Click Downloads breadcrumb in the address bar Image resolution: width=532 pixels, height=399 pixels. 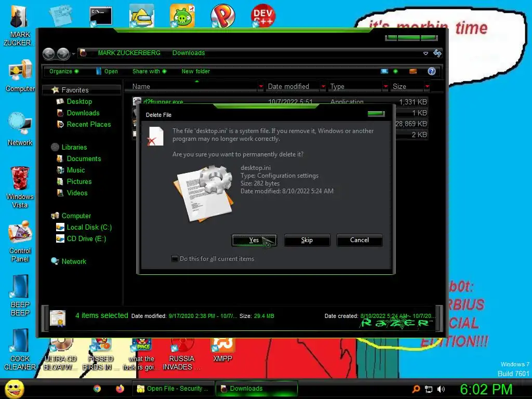pyautogui.click(x=188, y=53)
